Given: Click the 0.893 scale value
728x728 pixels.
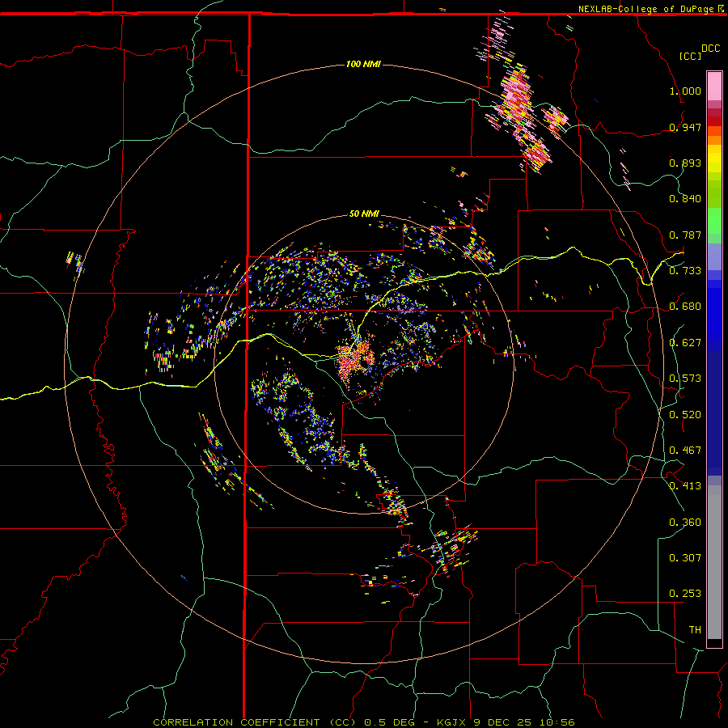Looking at the screenshot, I should [685, 163].
